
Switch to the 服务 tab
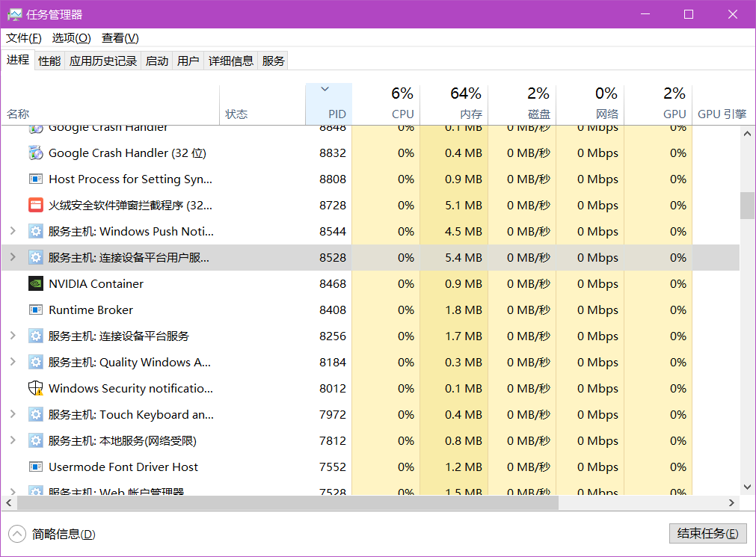coord(273,61)
